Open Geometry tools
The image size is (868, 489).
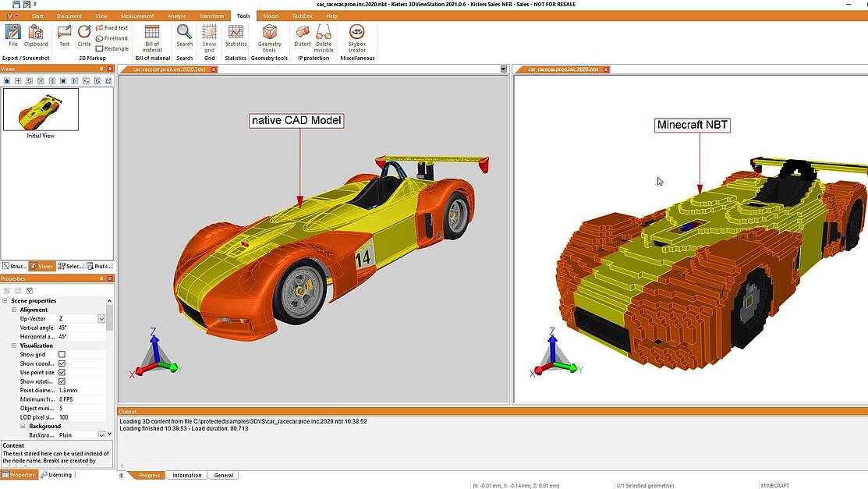coord(270,38)
